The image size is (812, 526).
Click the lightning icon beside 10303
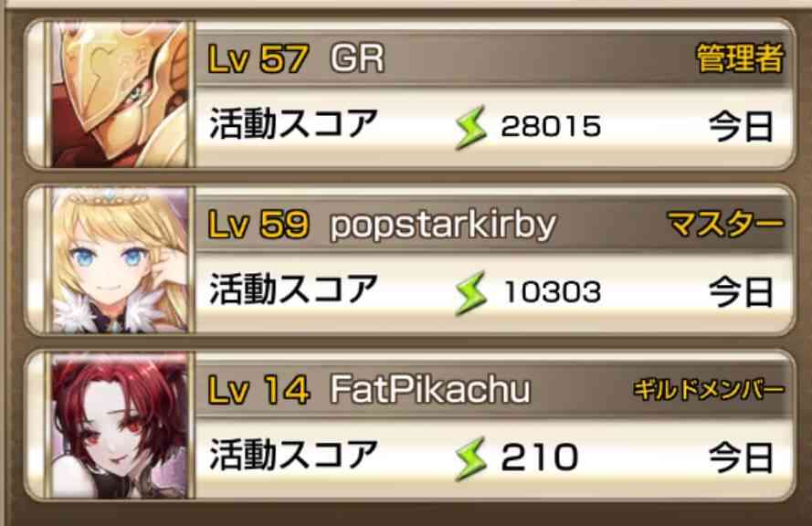pyautogui.click(x=470, y=293)
